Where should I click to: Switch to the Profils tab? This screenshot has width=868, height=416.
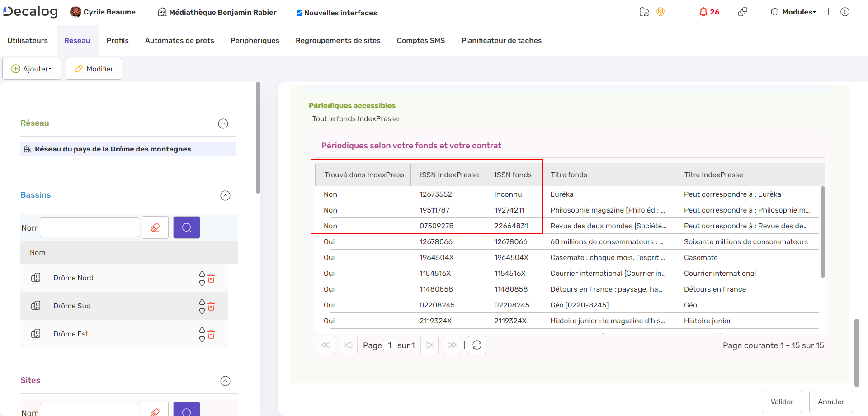click(x=118, y=41)
